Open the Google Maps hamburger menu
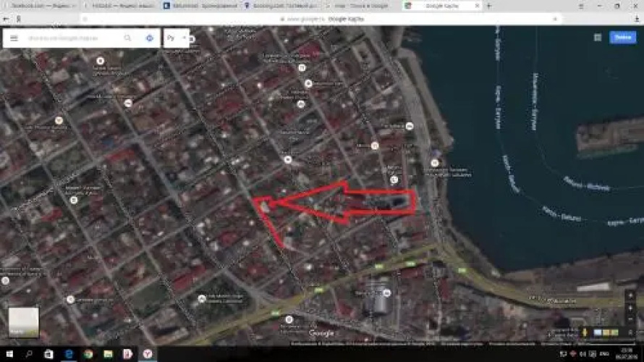The height and width of the screenshot is (362, 644). [14, 38]
